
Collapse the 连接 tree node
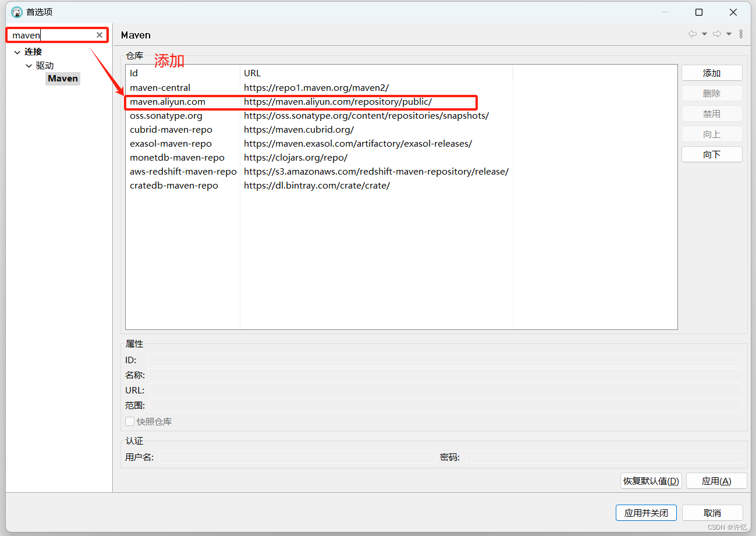pyautogui.click(x=17, y=52)
